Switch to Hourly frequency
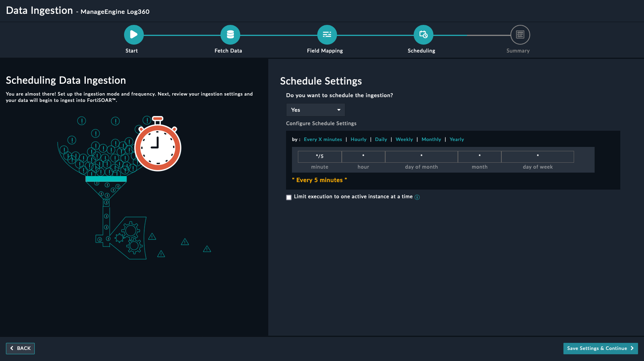Screen dimensions: 644x361 358,139
